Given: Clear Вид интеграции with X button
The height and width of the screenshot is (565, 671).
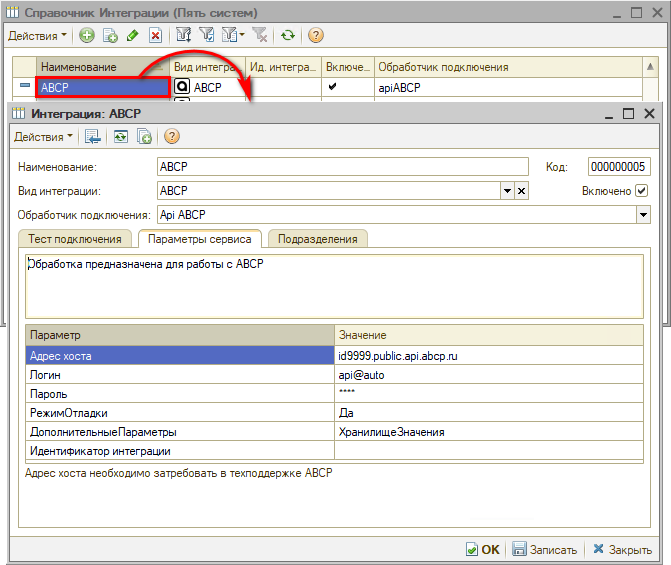Looking at the screenshot, I should pos(521,191).
